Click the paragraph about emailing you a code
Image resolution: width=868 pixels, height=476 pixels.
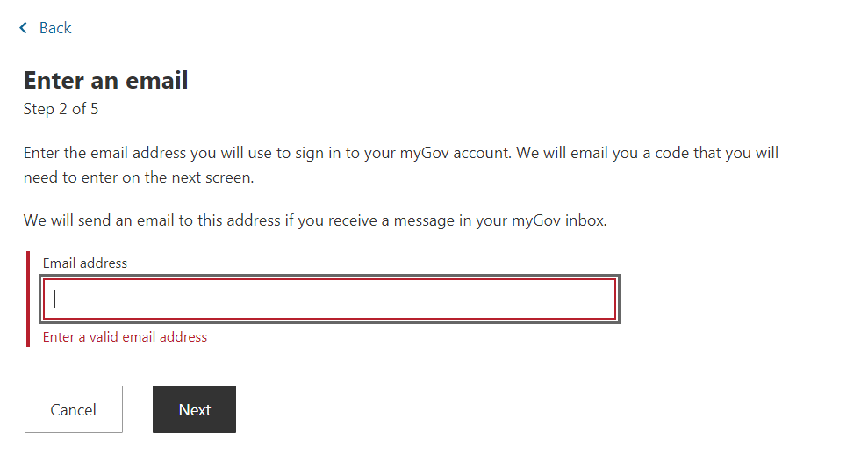tap(401, 165)
